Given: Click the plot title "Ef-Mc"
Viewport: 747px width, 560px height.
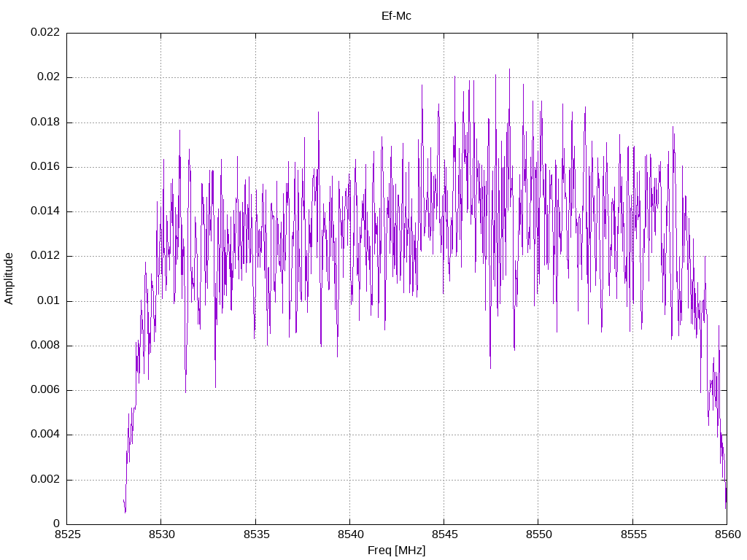Looking at the screenshot, I should pos(396,16).
